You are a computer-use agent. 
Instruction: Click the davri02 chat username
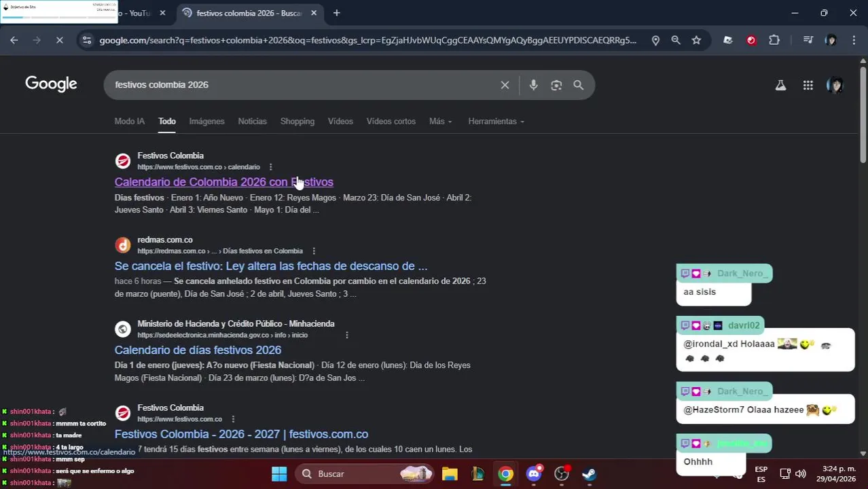click(744, 325)
